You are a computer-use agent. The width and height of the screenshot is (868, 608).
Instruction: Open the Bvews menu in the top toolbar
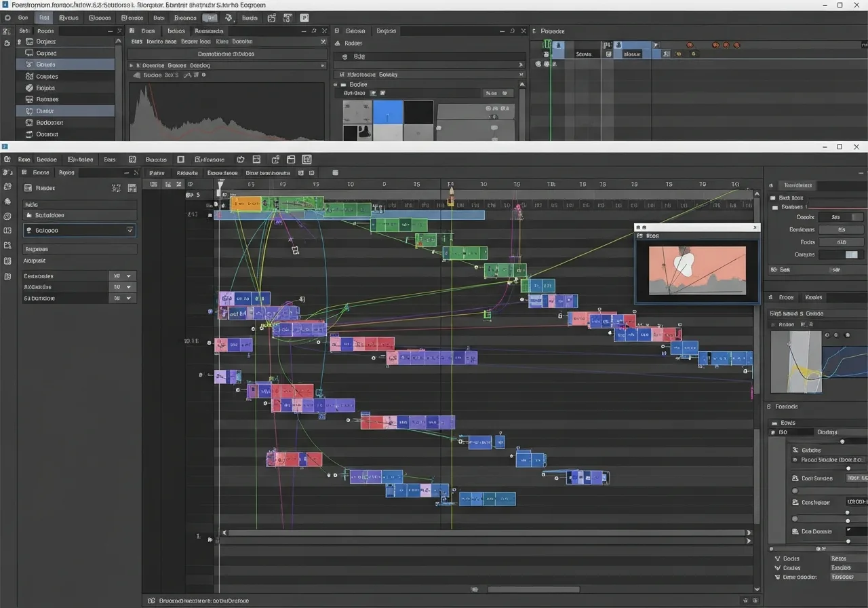(68, 18)
